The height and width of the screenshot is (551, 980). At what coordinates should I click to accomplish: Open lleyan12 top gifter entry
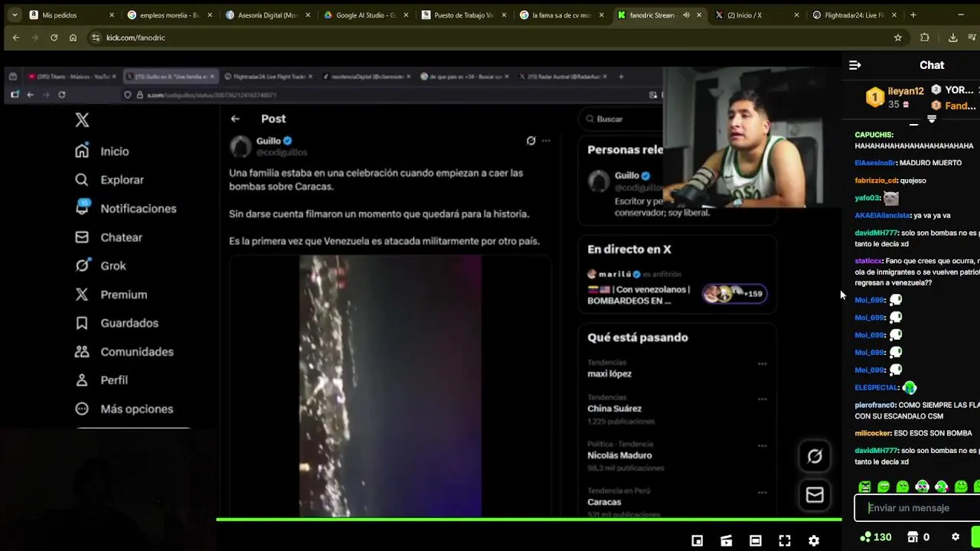[x=895, y=97]
